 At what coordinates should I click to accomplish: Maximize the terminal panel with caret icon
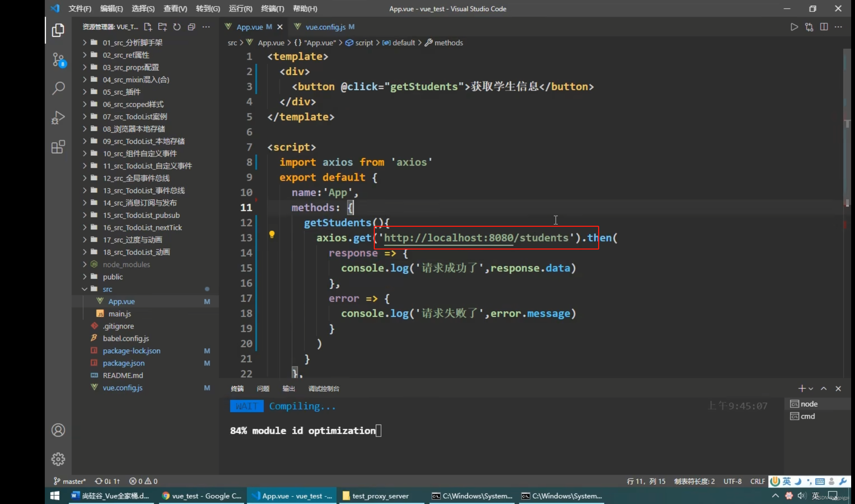[824, 388]
